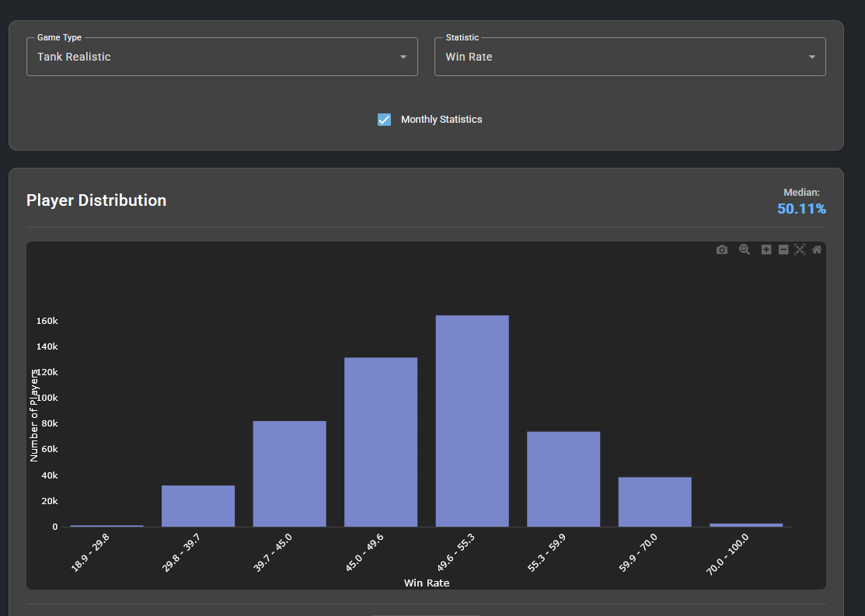Zoom out of chart with minus icon

pyautogui.click(x=783, y=249)
